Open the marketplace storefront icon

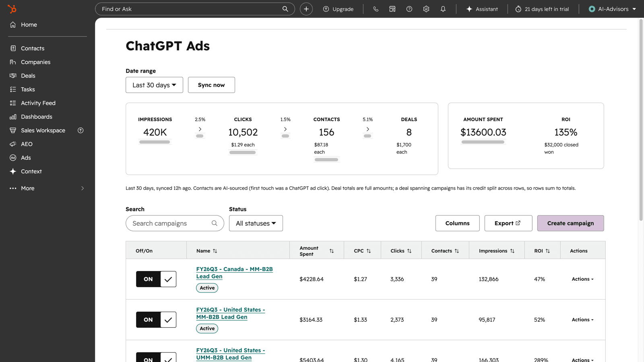coord(392,9)
